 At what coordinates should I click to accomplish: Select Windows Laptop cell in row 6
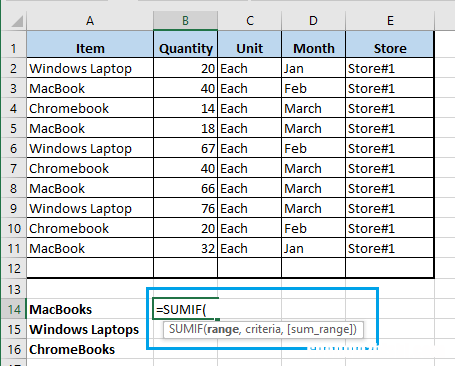point(90,148)
